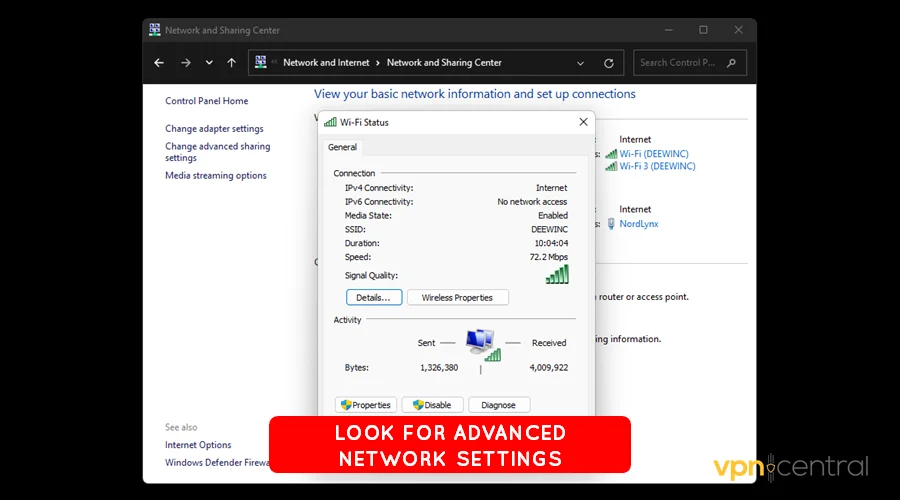900x500 pixels.
Task: Select the General tab
Action: click(x=342, y=148)
